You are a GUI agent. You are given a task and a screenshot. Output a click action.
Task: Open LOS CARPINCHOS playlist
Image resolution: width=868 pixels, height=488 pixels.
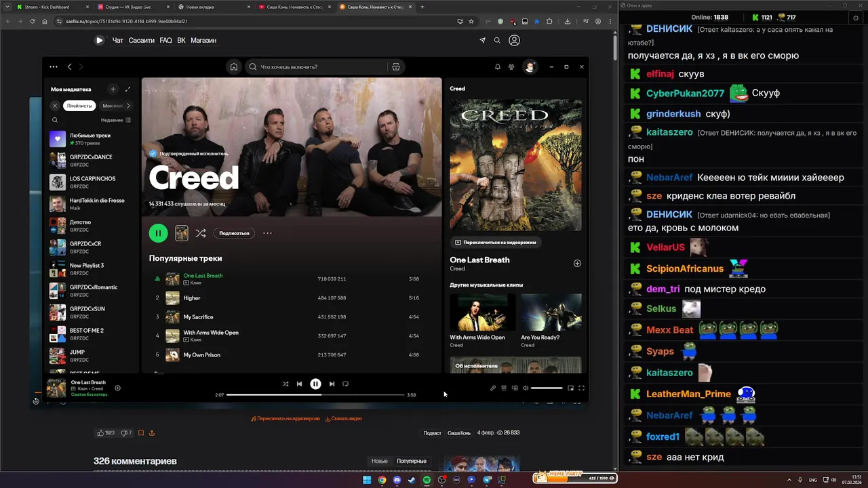point(91,182)
